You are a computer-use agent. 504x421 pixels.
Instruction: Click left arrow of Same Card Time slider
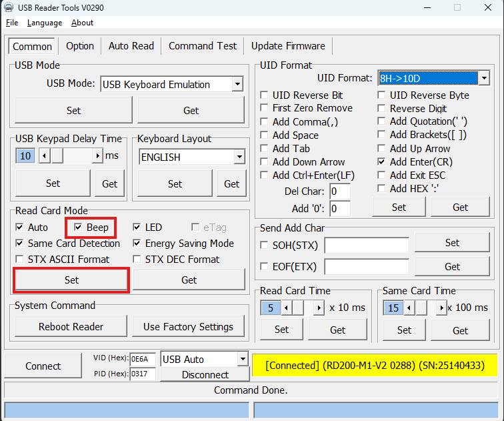[x=409, y=308]
